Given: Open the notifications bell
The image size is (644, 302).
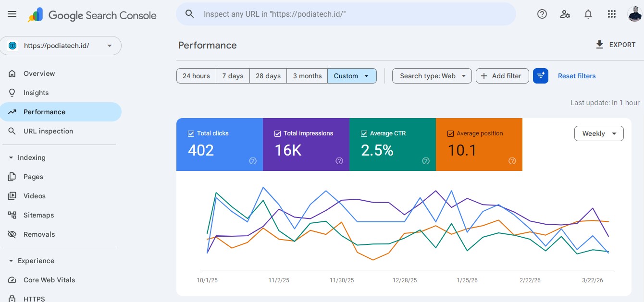Looking at the screenshot, I should (588, 14).
